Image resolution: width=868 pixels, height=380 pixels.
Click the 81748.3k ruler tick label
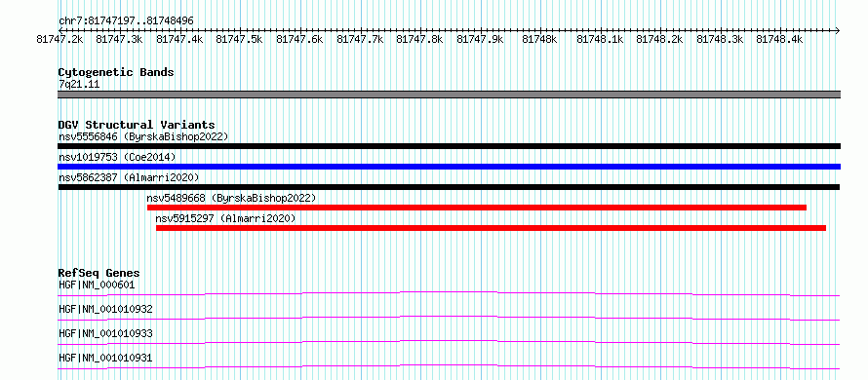click(720, 39)
